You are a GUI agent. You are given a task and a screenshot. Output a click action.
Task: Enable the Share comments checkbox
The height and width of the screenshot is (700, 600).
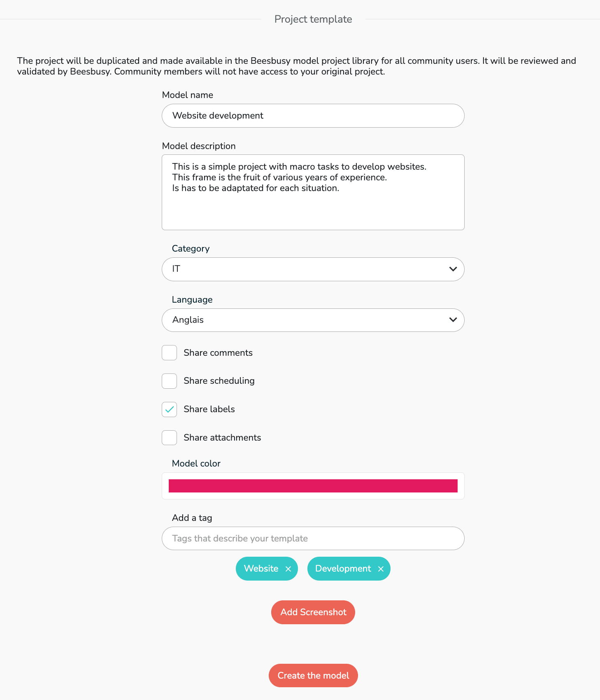click(169, 353)
